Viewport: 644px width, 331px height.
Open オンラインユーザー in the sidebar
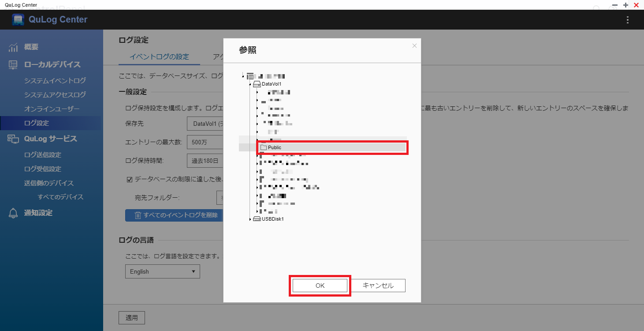tap(52, 109)
